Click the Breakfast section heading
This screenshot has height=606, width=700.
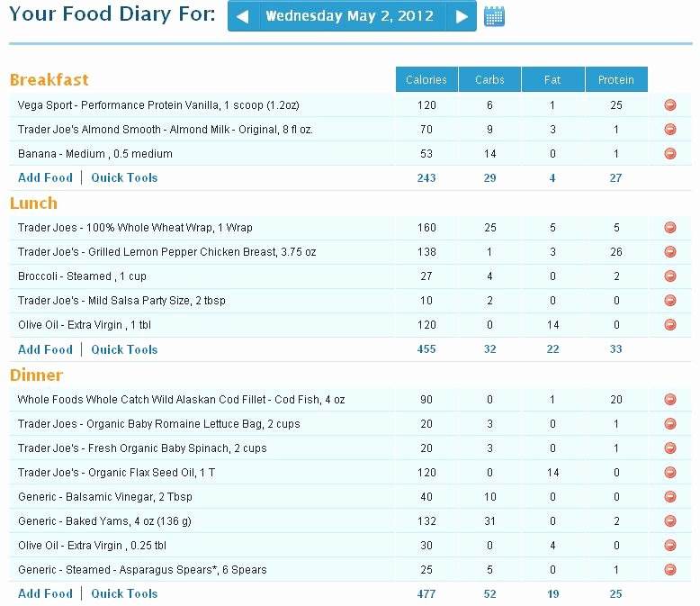click(x=49, y=79)
